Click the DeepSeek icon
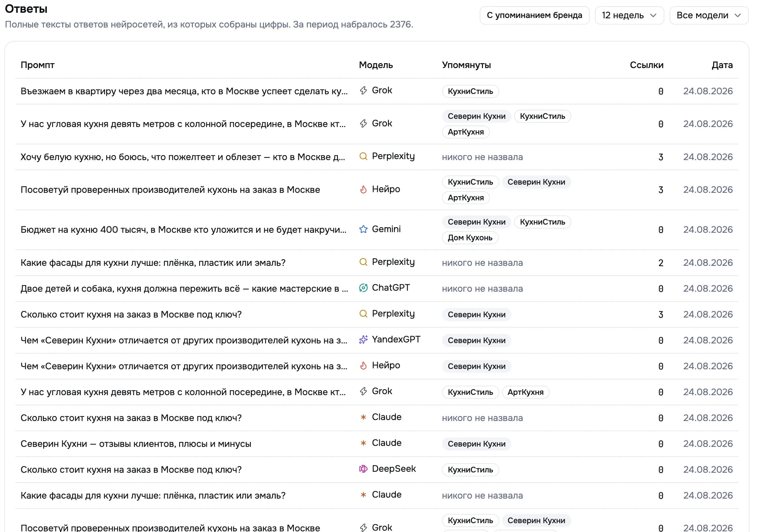 pyautogui.click(x=363, y=469)
